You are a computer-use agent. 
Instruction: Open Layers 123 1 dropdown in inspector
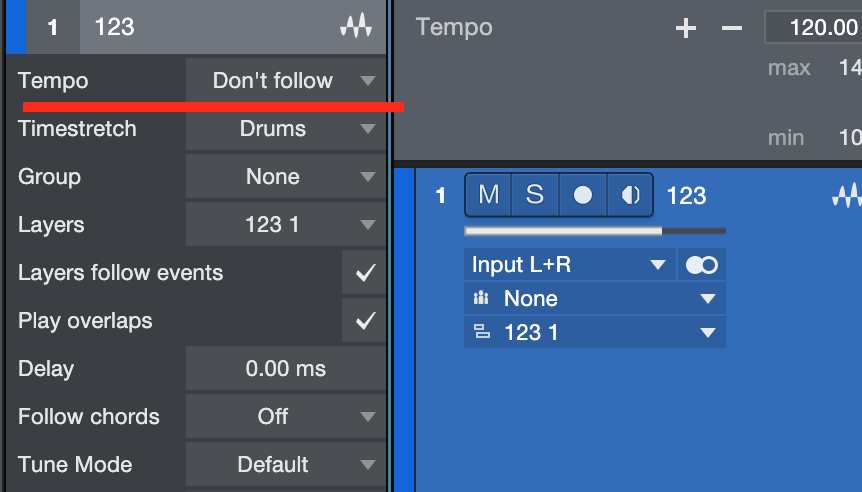285,225
